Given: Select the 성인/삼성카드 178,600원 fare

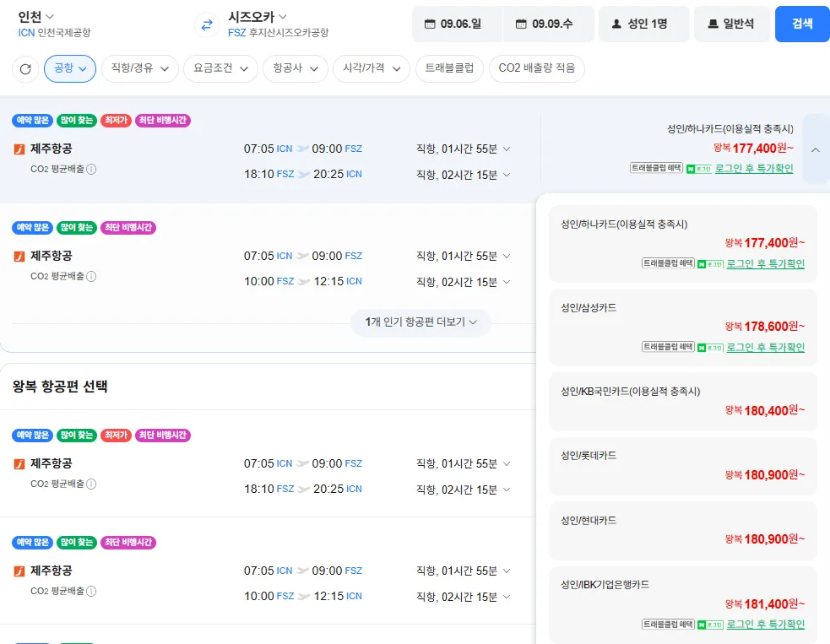Looking at the screenshot, I should (x=683, y=327).
